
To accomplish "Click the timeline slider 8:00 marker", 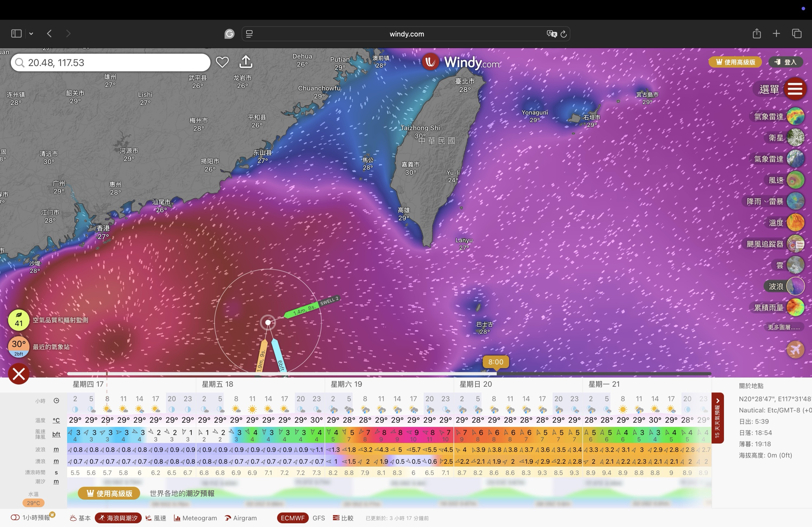I will click(495, 362).
